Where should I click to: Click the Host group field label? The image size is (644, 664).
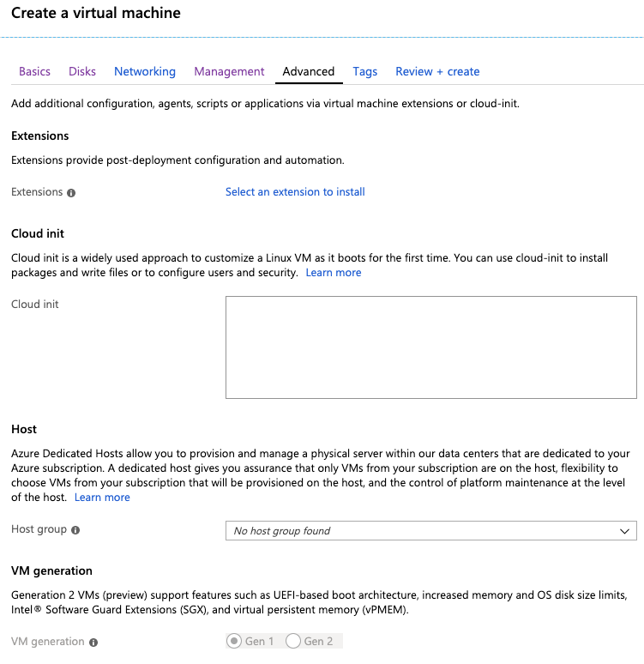click(x=39, y=529)
